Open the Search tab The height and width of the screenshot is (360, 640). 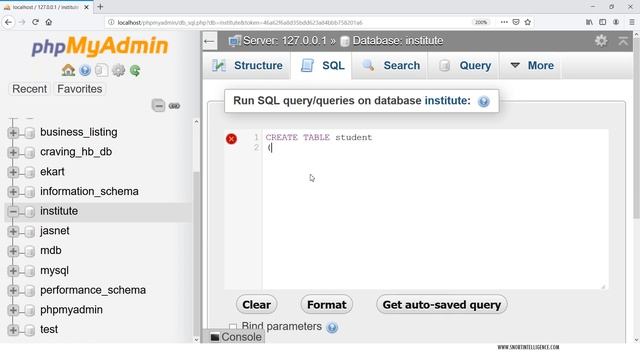pos(391,65)
